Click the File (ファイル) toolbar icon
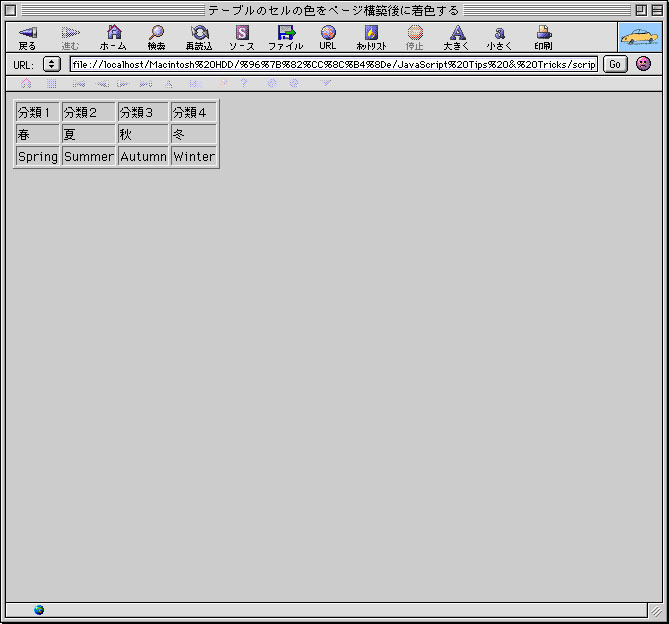Image resolution: width=669 pixels, height=624 pixels. coord(285,37)
